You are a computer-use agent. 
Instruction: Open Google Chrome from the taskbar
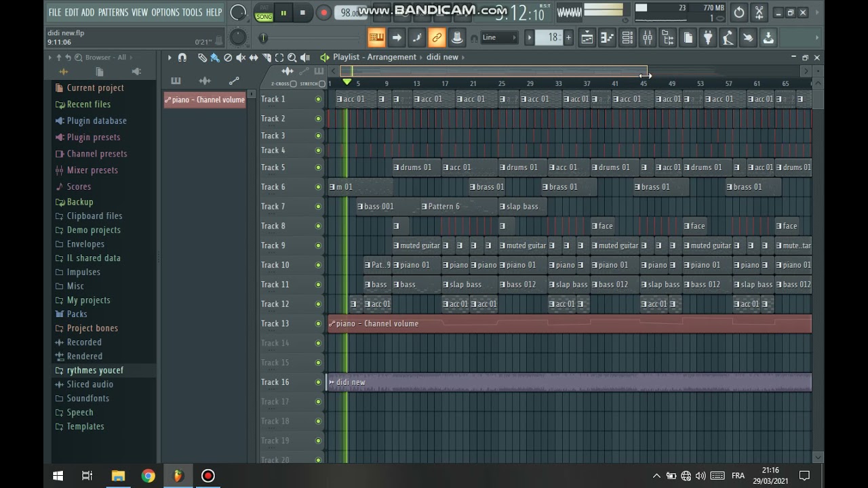coord(148,476)
